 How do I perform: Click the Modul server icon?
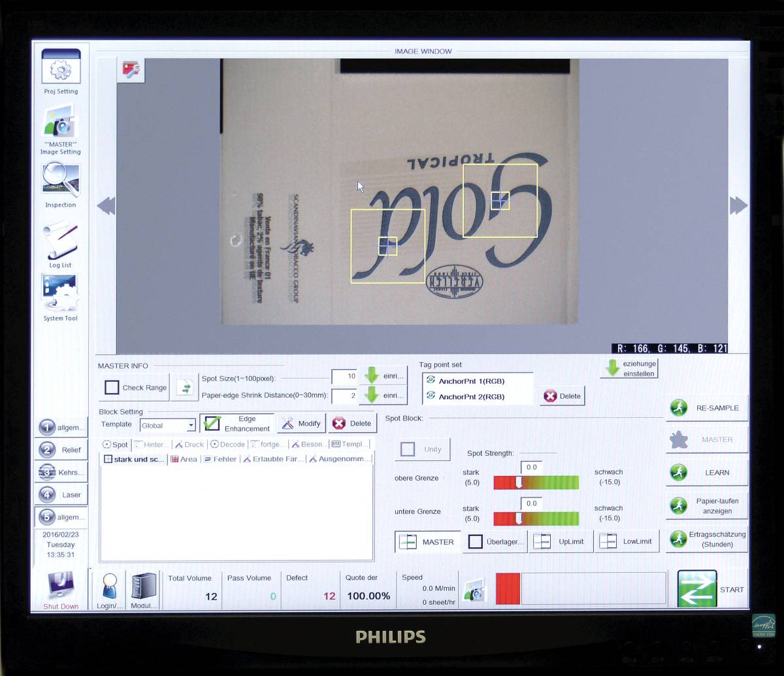(x=144, y=586)
